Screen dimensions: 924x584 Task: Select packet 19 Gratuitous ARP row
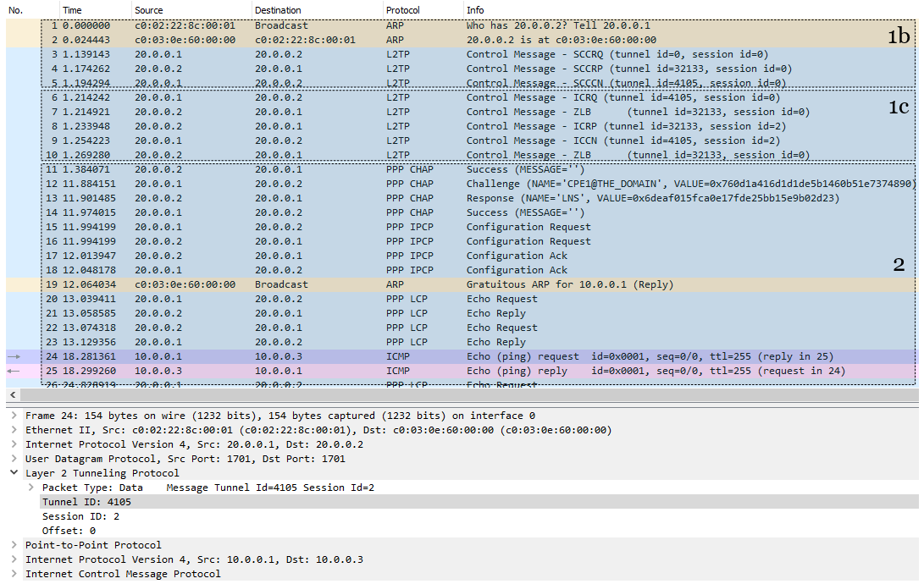[x=462, y=284]
